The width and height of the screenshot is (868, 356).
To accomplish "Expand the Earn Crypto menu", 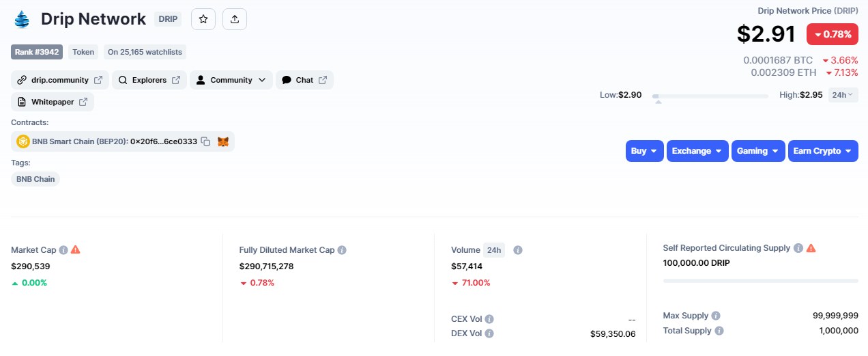I will (x=822, y=151).
